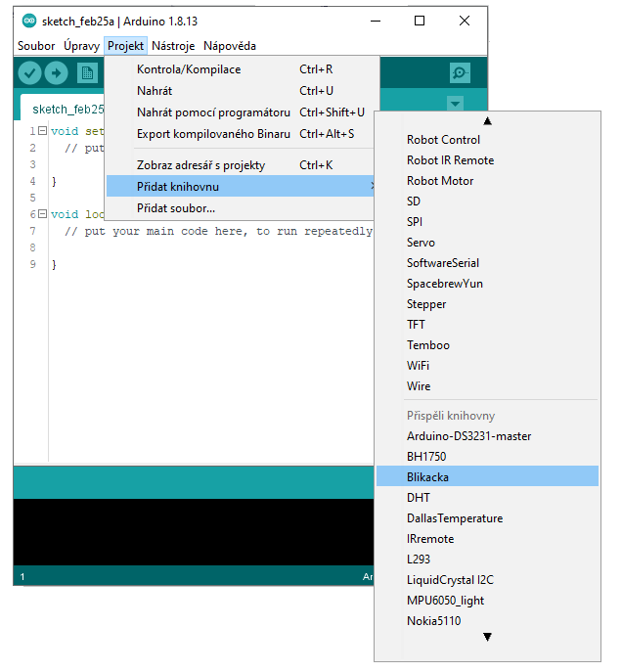This screenshot has width=622, height=672.
Task: Select Nahrát pomocí programátoru
Action: [x=242, y=112]
